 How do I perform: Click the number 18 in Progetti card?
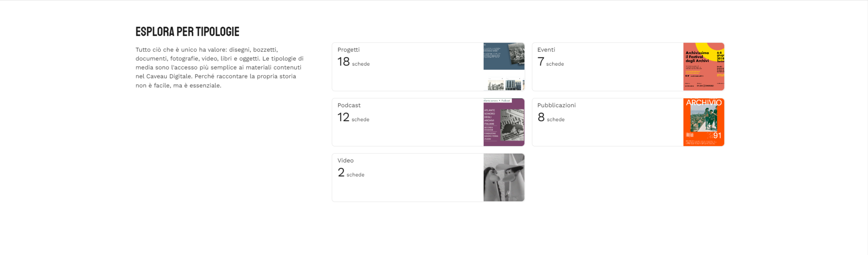[343, 62]
